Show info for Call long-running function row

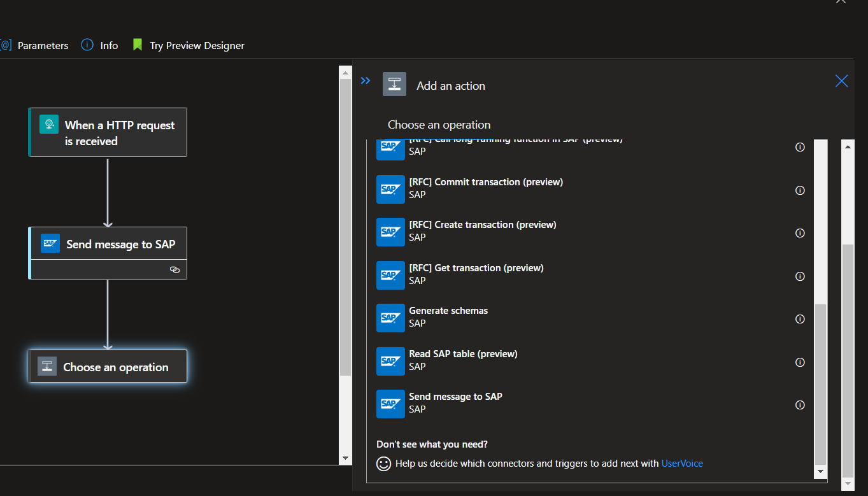point(800,147)
